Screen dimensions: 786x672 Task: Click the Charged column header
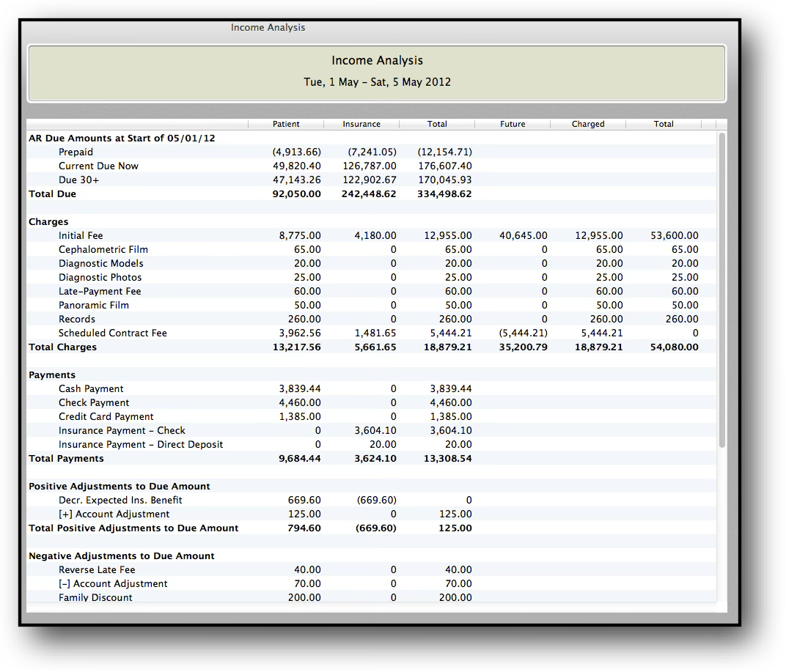tap(588, 124)
